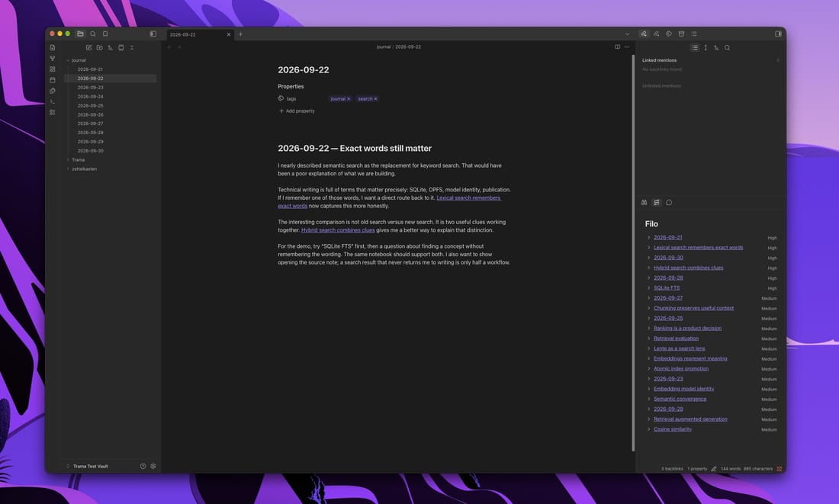Image resolution: width=839 pixels, height=504 pixels.
Task: Toggle collapse results in backlinks pane
Action: click(695, 47)
